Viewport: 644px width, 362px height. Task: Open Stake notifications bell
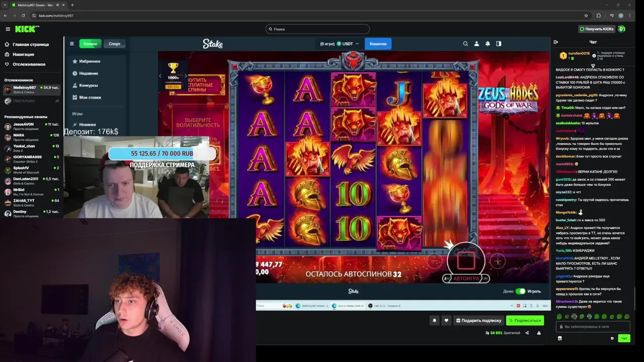tap(488, 44)
